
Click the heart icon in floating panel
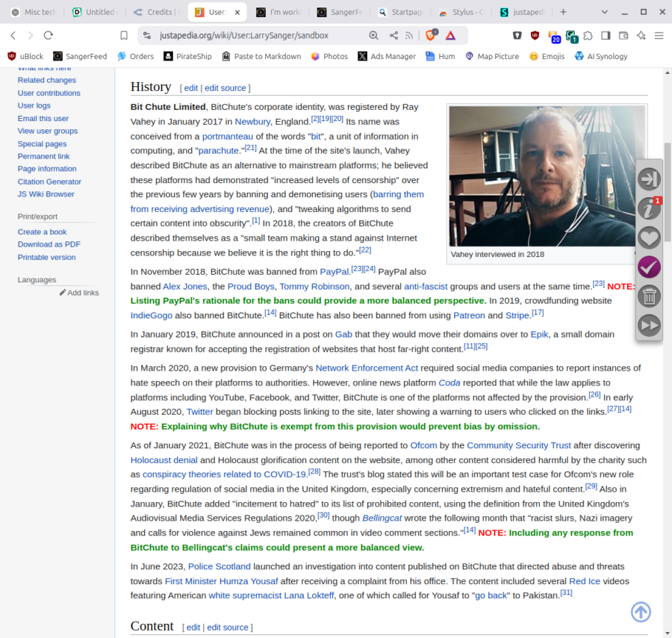649,238
